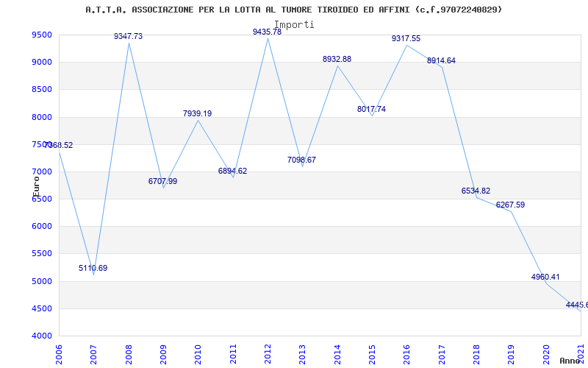
Task: Select the 8932.88 value label
Action: (337, 59)
